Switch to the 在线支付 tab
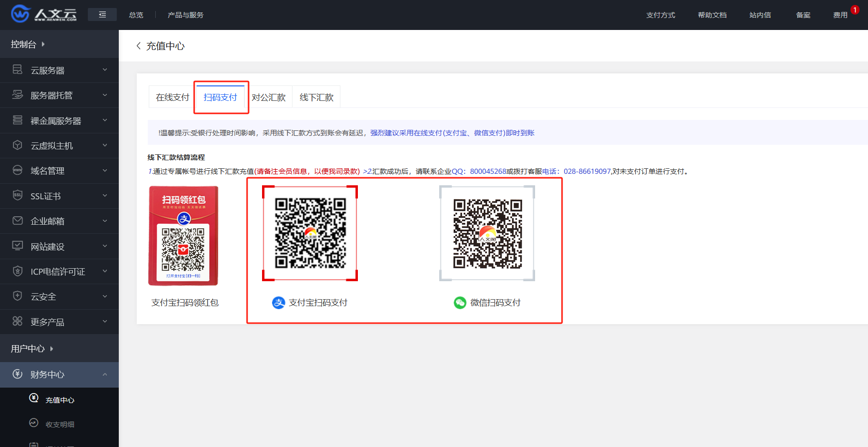The image size is (868, 447). 172,97
